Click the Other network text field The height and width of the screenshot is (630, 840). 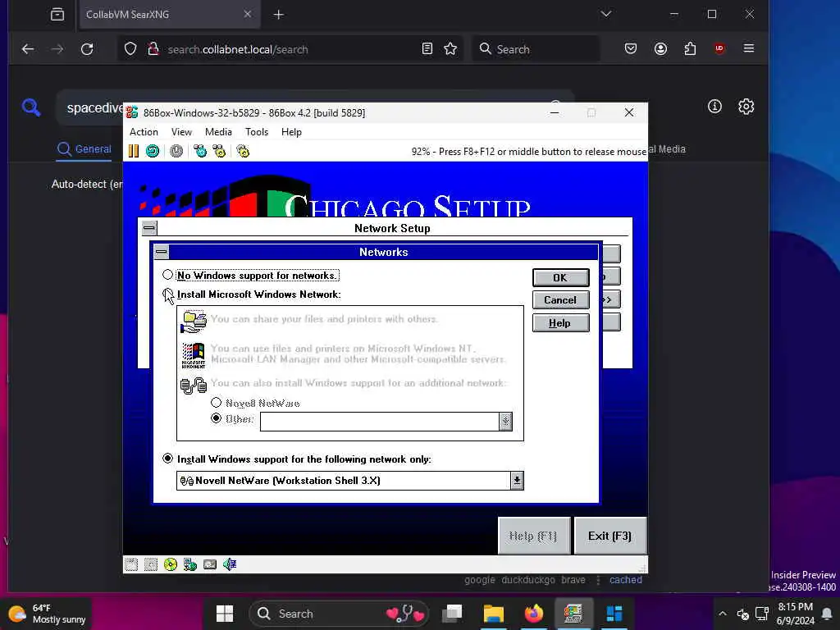[380, 422]
